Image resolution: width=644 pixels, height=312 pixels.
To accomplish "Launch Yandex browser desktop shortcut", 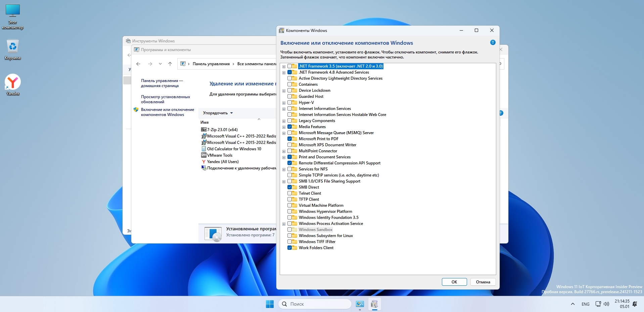I will tap(13, 85).
